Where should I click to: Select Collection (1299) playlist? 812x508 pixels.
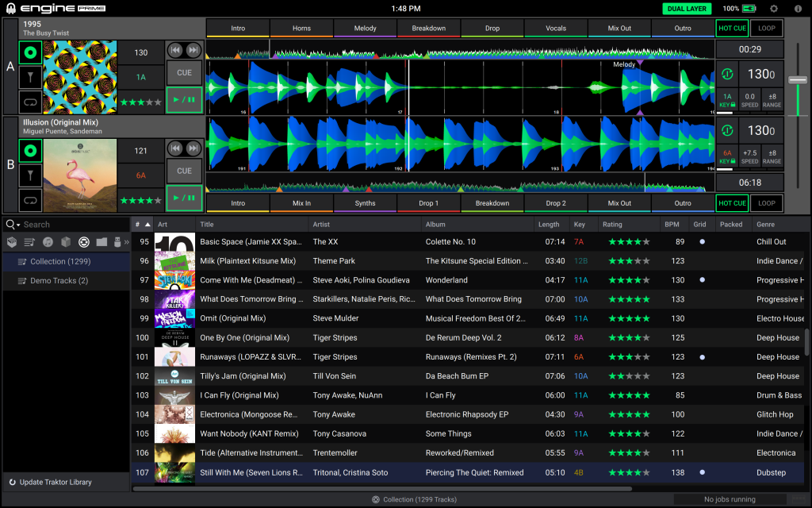click(x=67, y=262)
